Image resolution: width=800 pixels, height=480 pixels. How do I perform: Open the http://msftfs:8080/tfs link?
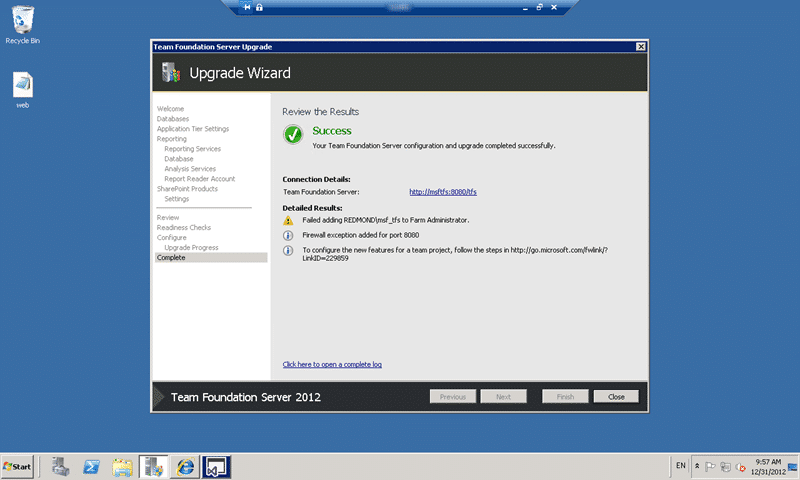coord(443,192)
